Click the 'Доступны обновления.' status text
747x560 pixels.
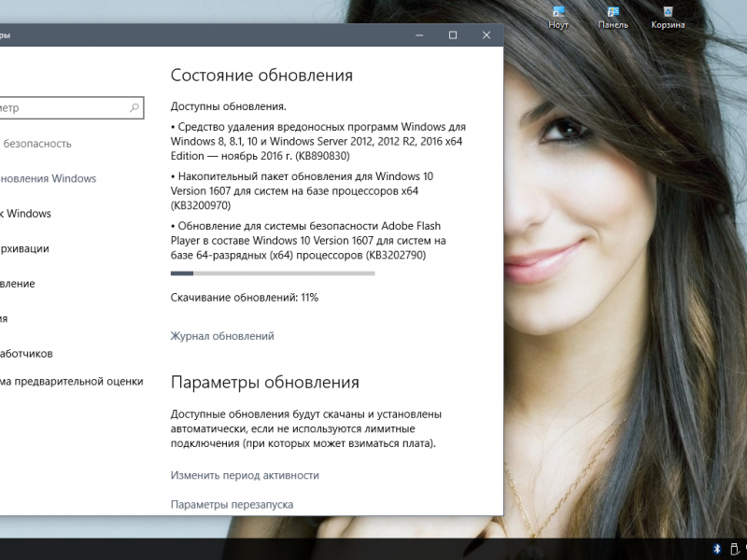228,106
